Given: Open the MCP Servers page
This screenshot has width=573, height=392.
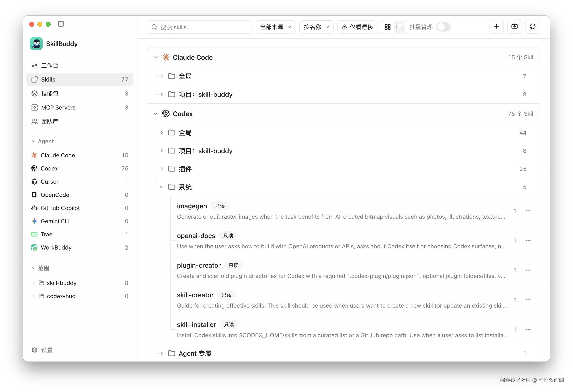Looking at the screenshot, I should [80, 107].
